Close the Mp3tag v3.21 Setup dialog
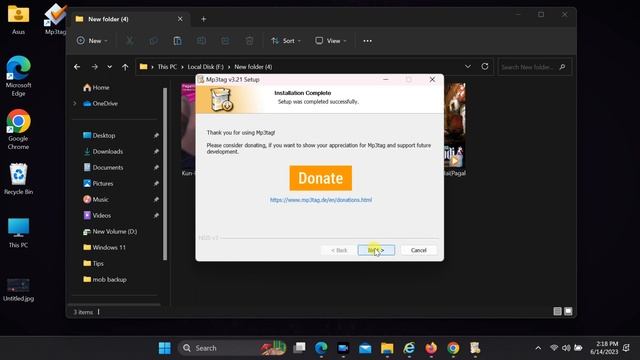640x360 pixels. tap(432, 79)
